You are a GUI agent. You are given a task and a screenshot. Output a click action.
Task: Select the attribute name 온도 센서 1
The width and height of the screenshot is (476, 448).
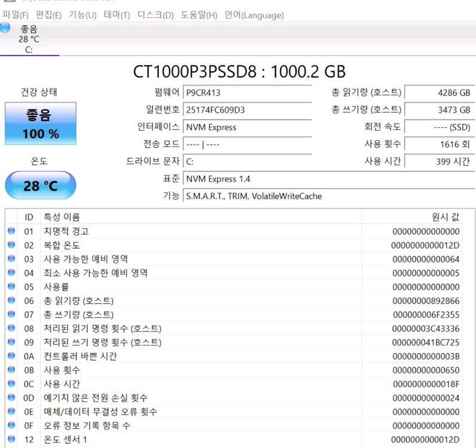(65, 440)
